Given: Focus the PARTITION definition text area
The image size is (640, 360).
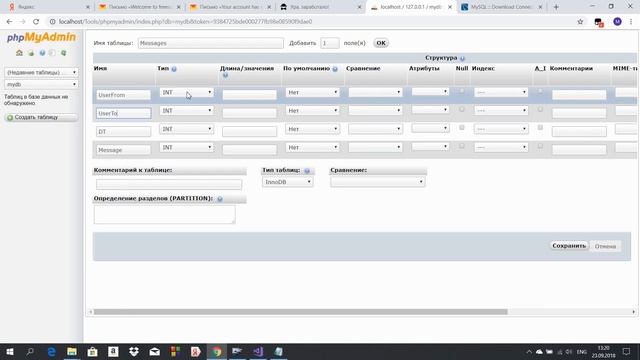Looking at the screenshot, I should click(x=164, y=214).
